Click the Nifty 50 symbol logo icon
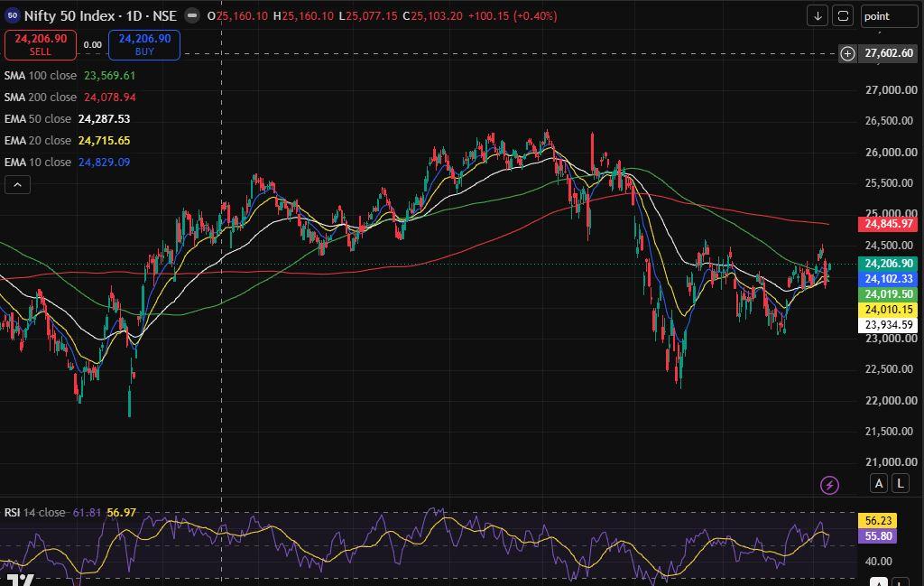This screenshot has width=924, height=586. click(13, 16)
